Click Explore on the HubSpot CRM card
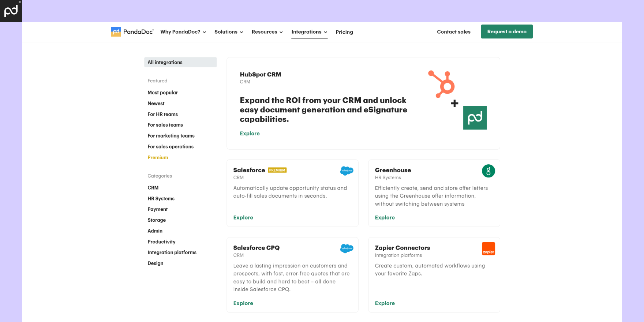 250,134
